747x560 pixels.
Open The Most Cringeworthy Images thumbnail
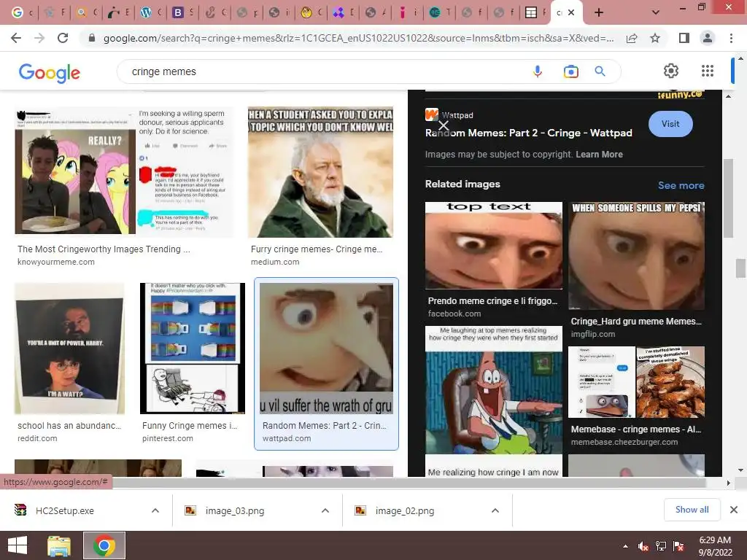point(124,170)
